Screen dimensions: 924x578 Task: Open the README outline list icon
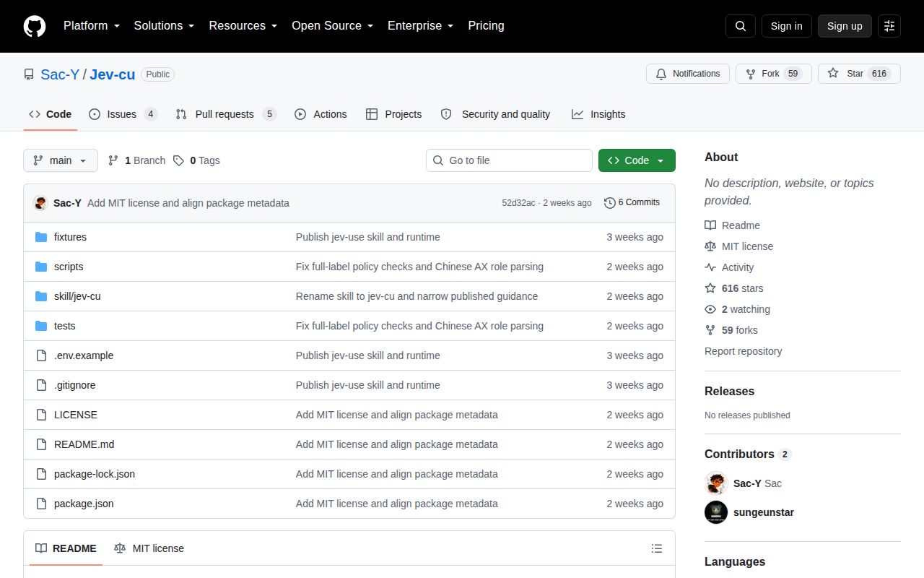pos(657,548)
